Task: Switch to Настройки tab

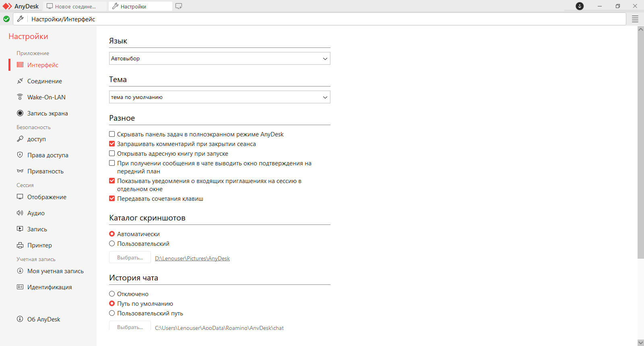Action: 140,6
